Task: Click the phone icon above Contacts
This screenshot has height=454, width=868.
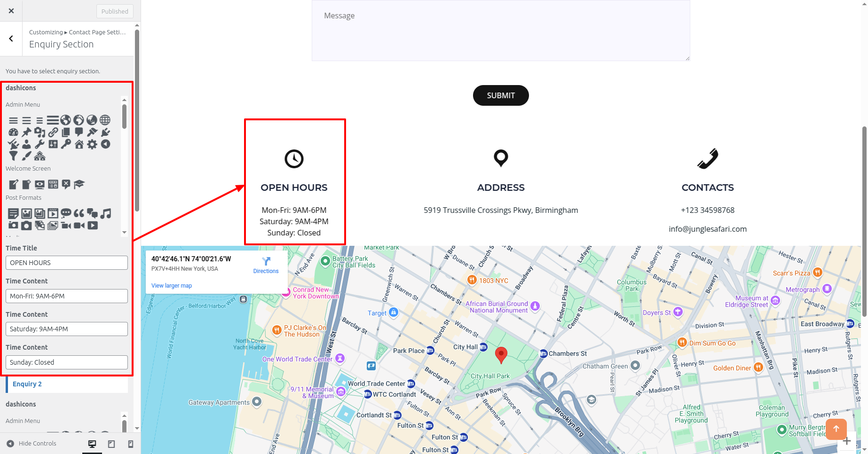Action: pyautogui.click(x=708, y=159)
